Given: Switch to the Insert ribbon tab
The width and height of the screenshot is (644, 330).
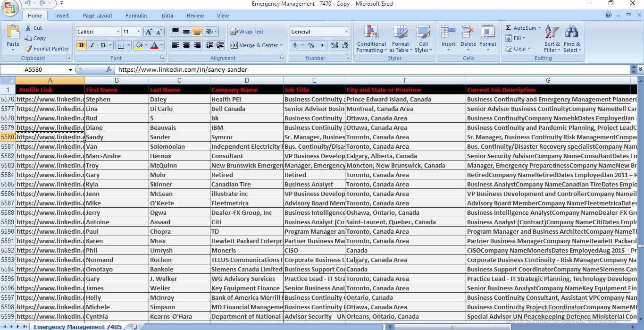Looking at the screenshot, I should (62, 16).
